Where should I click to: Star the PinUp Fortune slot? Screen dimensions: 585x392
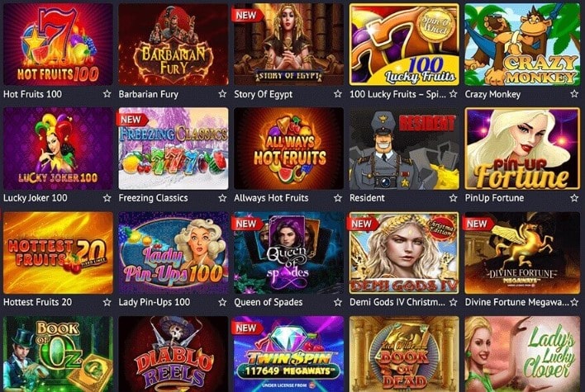574,198
